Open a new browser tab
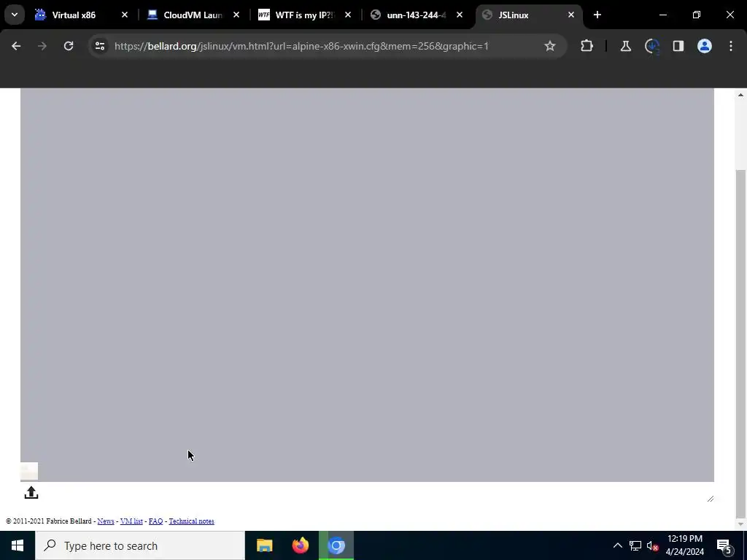Image resolution: width=747 pixels, height=560 pixels. click(x=597, y=15)
